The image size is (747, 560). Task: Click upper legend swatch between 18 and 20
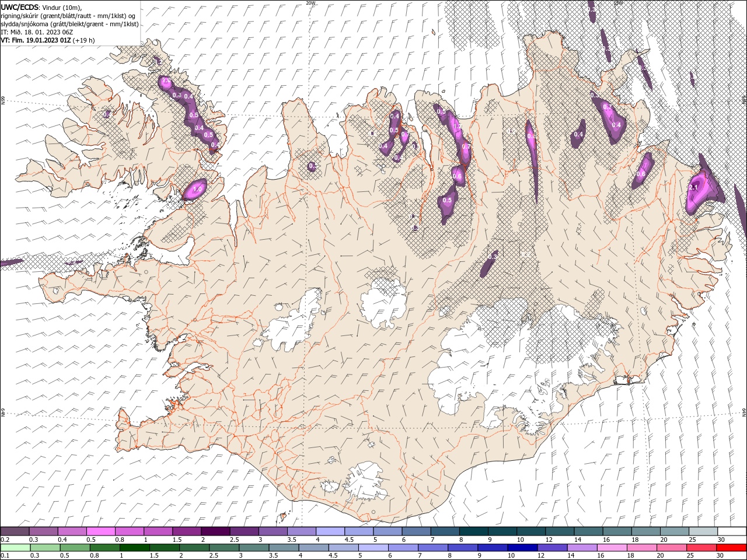click(645, 531)
